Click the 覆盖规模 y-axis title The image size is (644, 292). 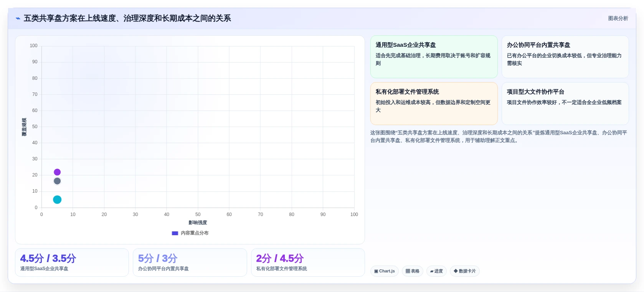(x=24, y=127)
